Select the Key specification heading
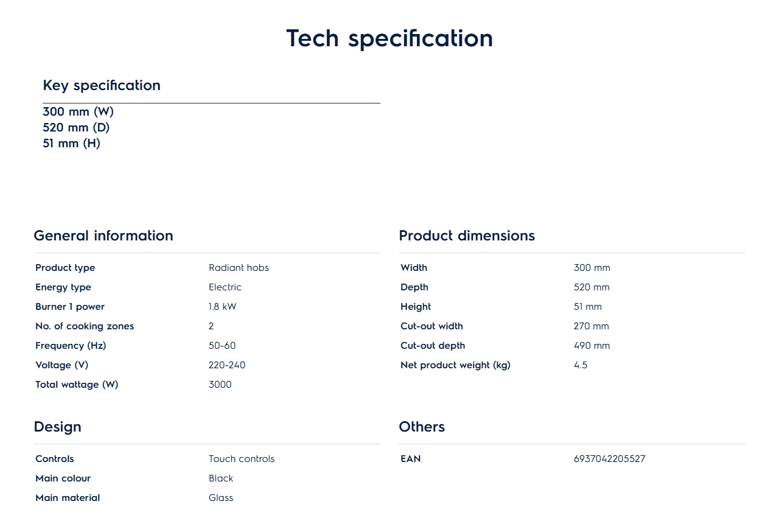The width and height of the screenshot is (779, 532). 102,85
